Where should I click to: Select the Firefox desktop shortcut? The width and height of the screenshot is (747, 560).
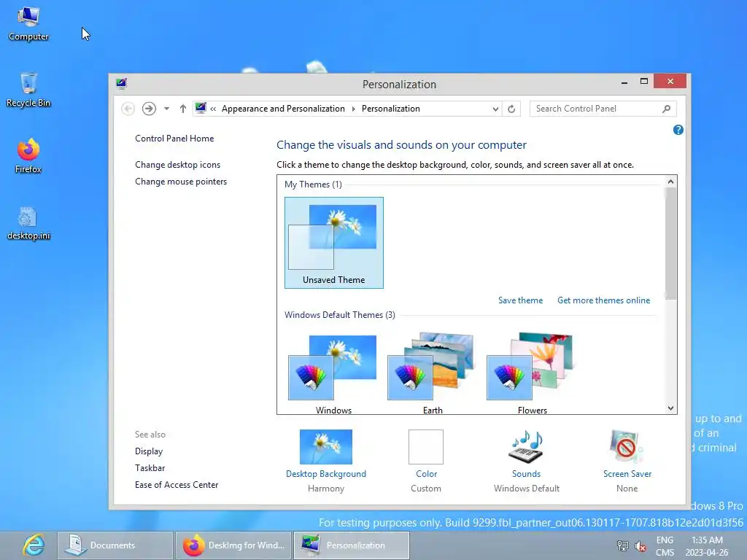point(28,156)
